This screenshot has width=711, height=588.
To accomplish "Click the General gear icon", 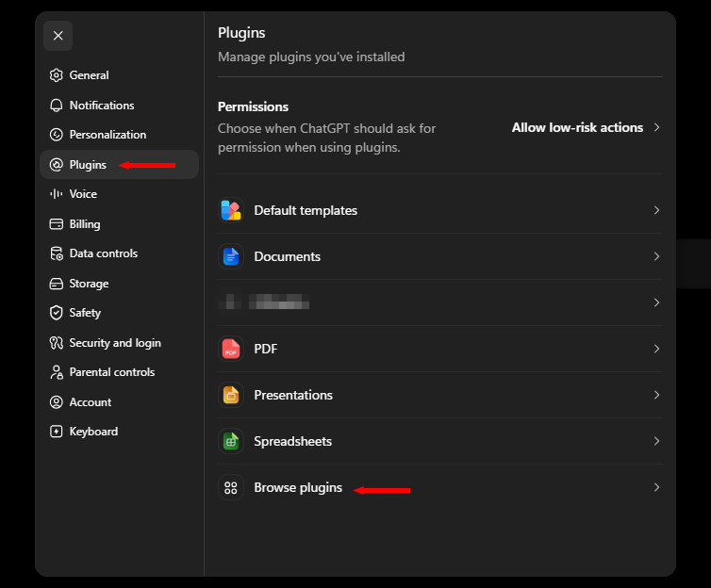I will (57, 75).
